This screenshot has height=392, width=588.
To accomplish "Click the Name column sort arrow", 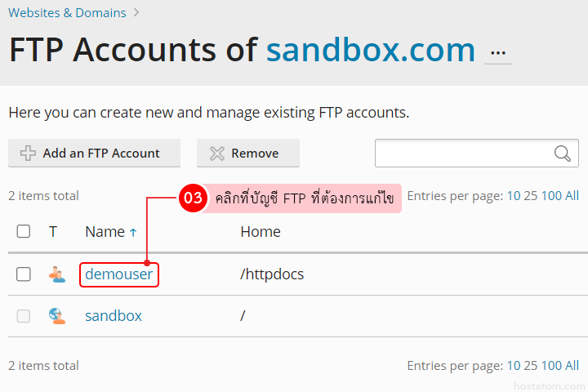I will click(x=133, y=233).
